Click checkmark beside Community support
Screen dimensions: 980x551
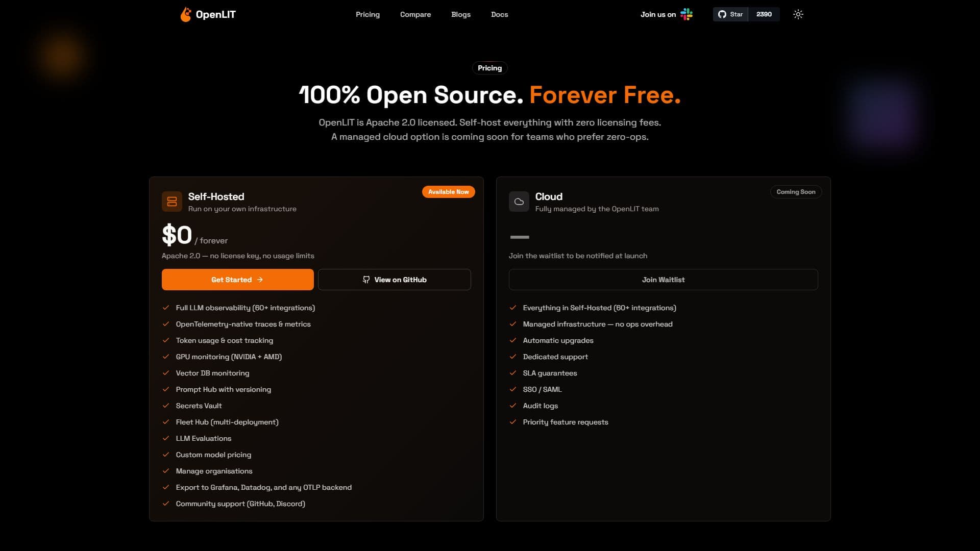click(x=166, y=504)
